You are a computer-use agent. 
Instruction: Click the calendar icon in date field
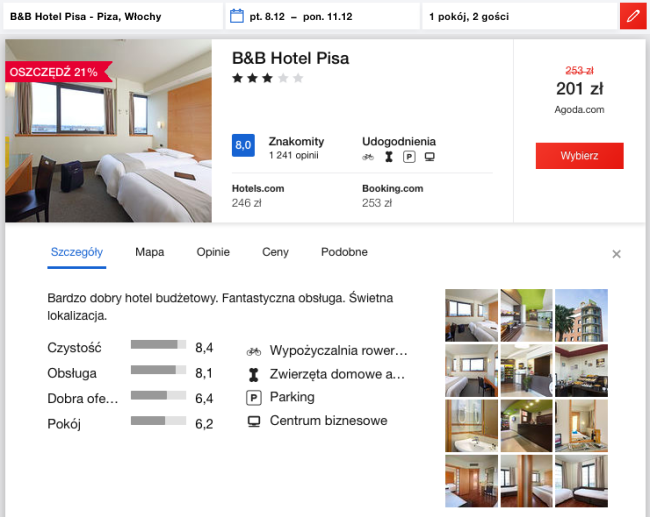click(x=237, y=16)
